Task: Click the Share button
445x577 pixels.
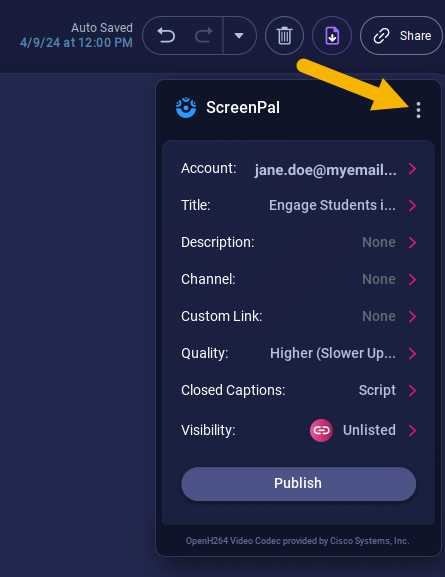Action: [402, 36]
